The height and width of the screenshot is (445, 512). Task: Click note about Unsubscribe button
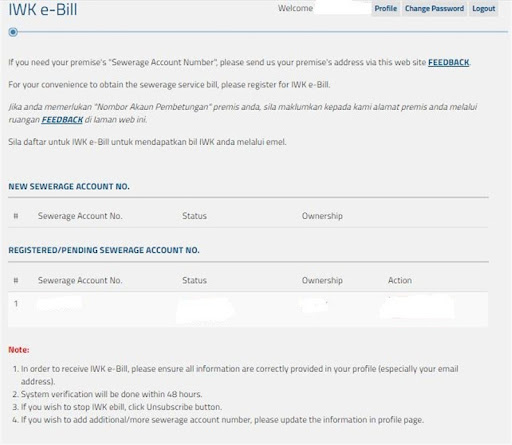pos(121,407)
